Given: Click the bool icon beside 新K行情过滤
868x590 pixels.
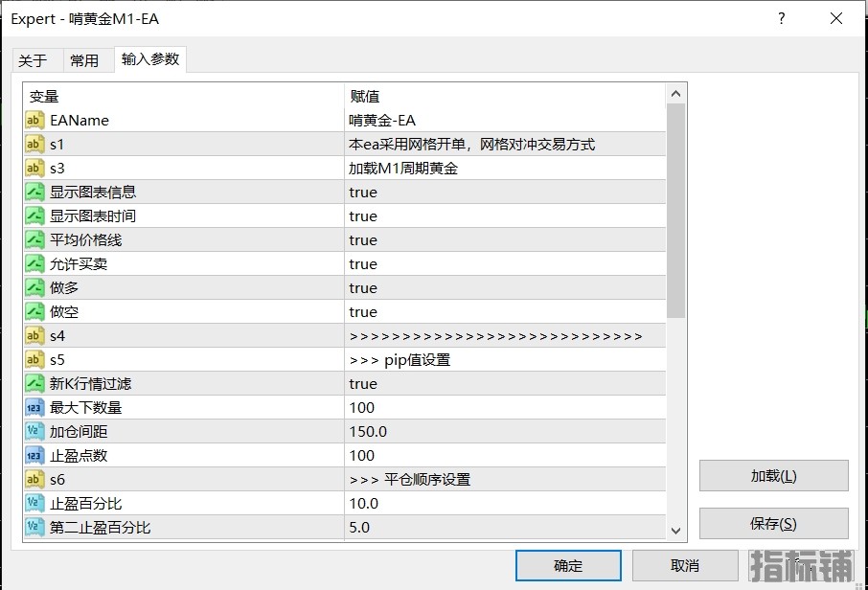Looking at the screenshot, I should point(34,383).
